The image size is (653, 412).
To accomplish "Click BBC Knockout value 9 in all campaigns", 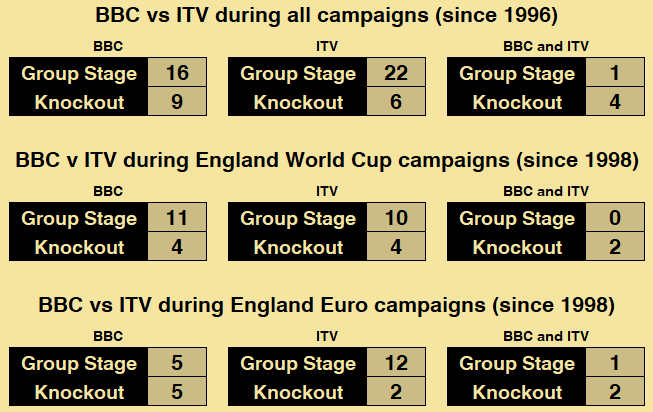I will coord(176,102).
